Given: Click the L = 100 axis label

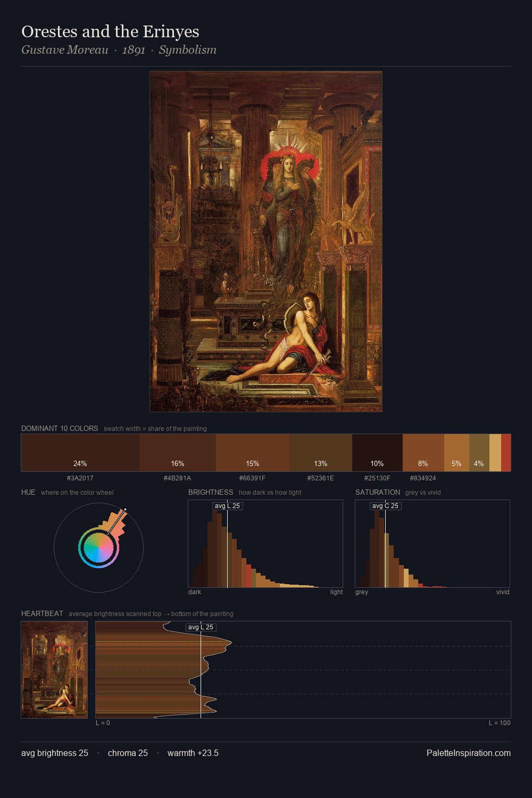Looking at the screenshot, I should (500, 723).
